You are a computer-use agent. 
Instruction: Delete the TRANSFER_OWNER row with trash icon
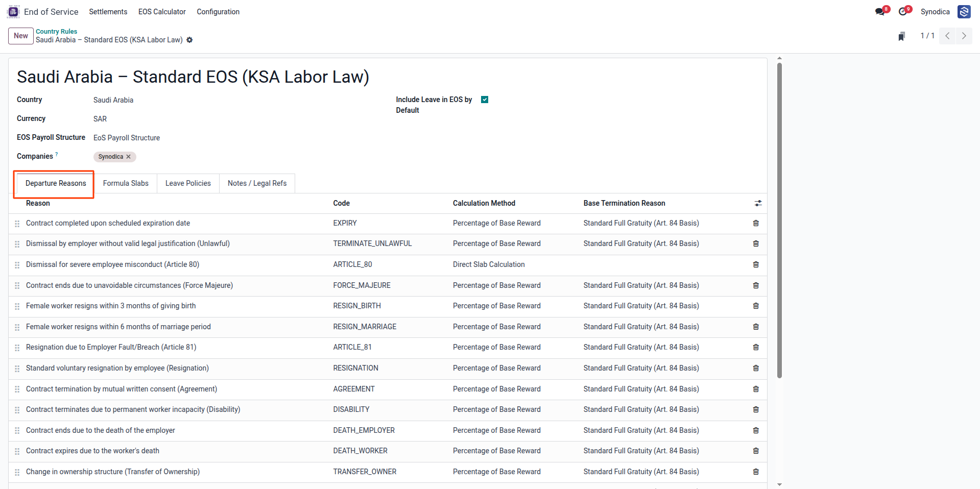pyautogui.click(x=756, y=472)
